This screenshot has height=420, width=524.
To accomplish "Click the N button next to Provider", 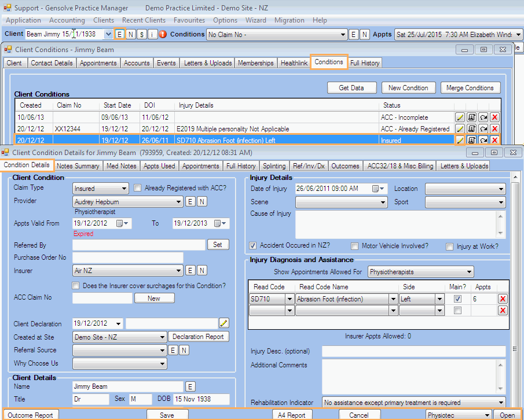I will coord(202,202).
